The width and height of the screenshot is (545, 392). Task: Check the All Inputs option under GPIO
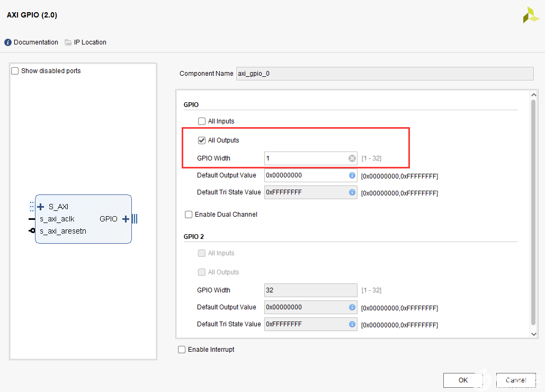[x=202, y=121]
